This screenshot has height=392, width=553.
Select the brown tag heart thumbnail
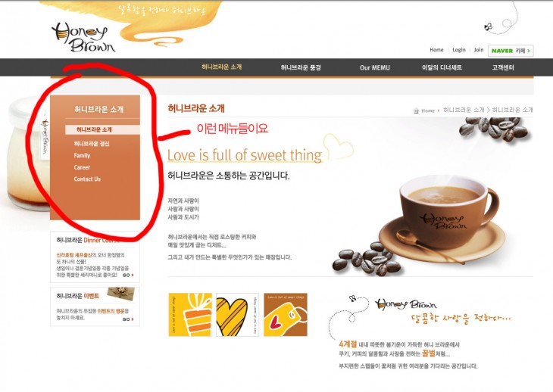286,315
